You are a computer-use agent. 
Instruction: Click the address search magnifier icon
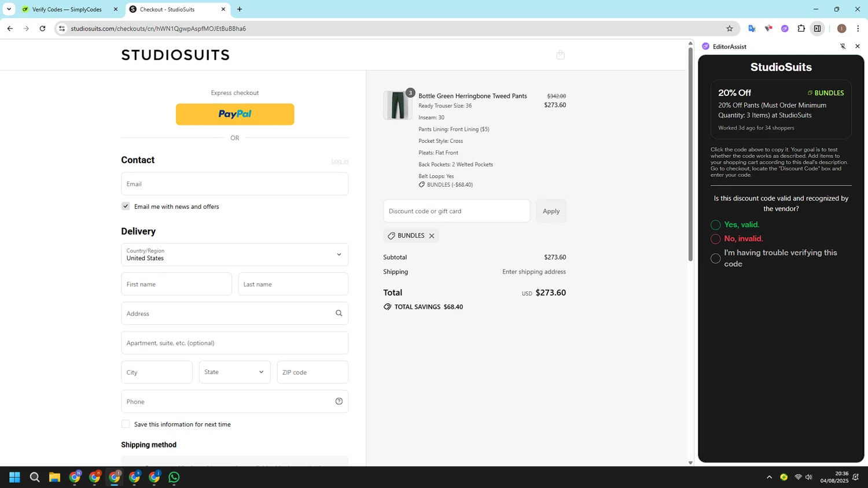point(339,313)
